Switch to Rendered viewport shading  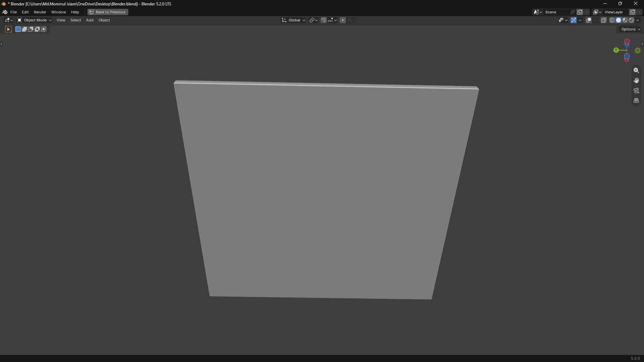631,20
